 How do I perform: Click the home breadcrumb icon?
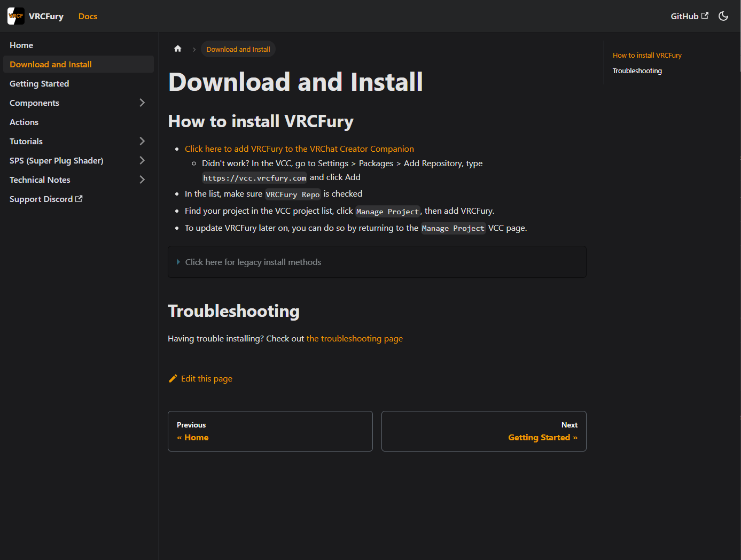[178, 49]
